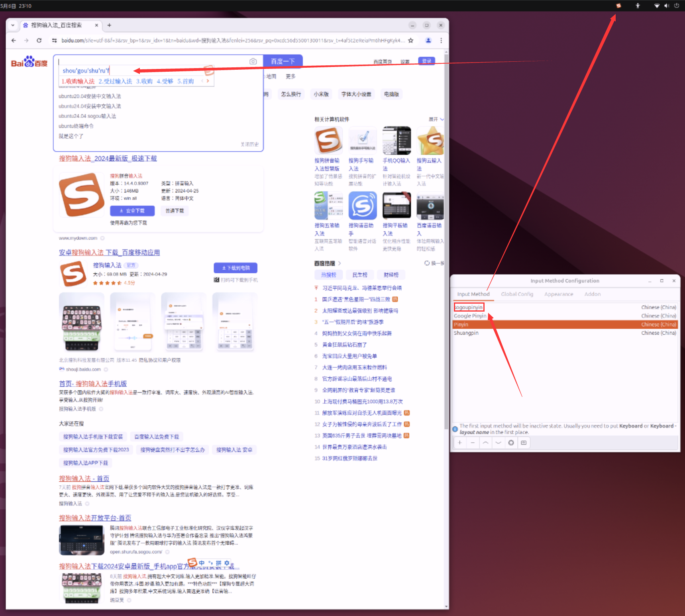Open a new browser tab
685x616 pixels.
pyautogui.click(x=109, y=25)
